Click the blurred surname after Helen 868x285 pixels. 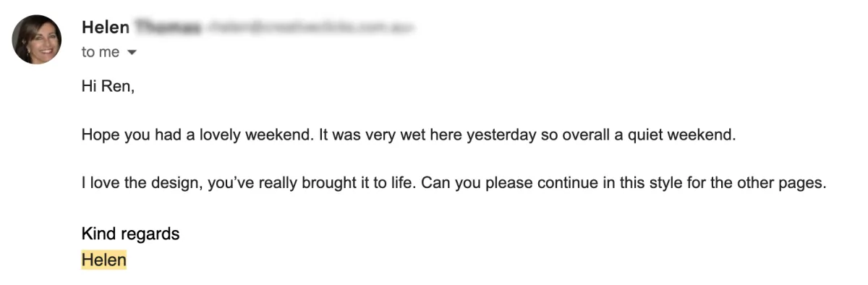coord(166,27)
